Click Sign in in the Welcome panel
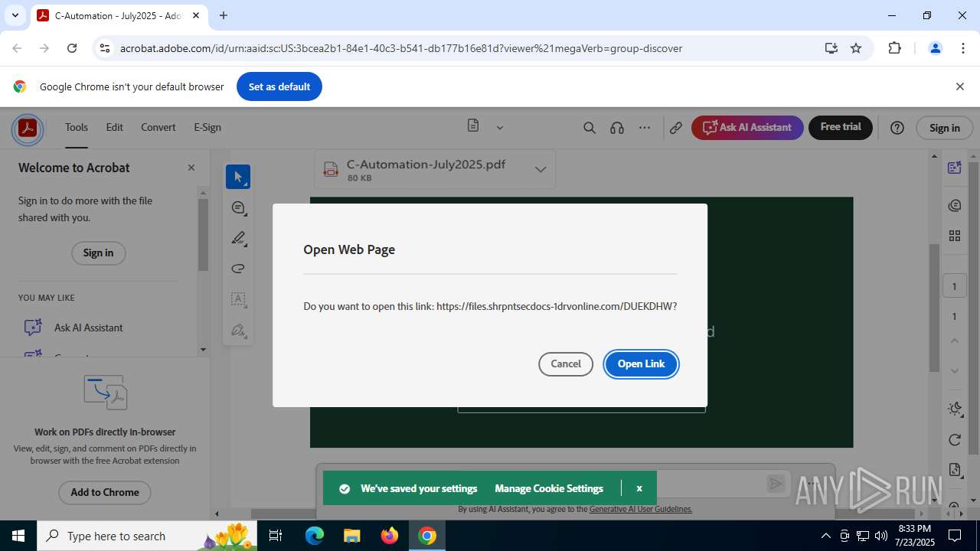Viewport: 980px width, 551px height. coord(98,253)
